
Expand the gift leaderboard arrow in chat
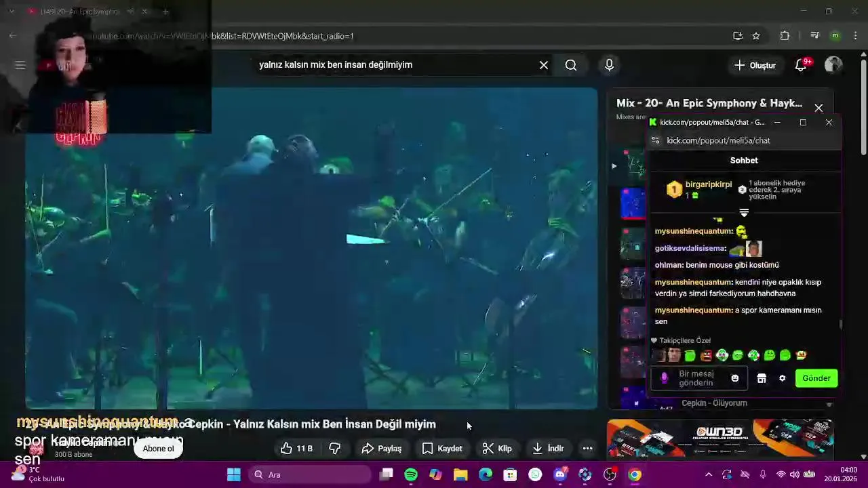tap(744, 213)
